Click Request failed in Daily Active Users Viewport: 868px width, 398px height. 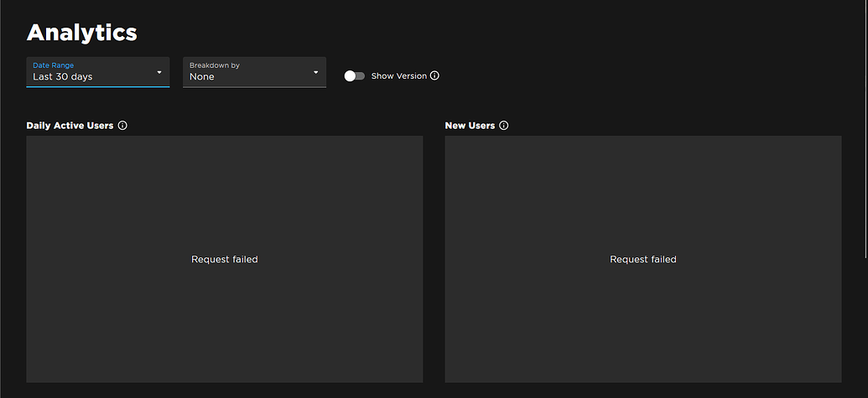[x=225, y=259]
